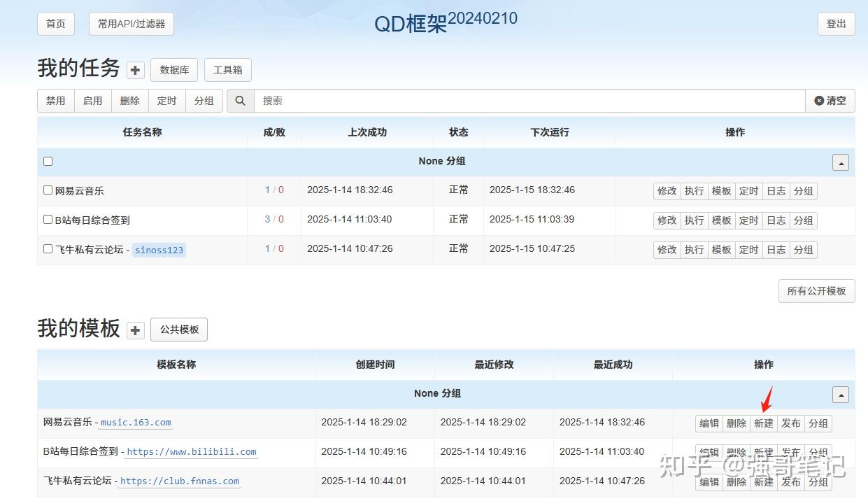Select all tasks with the header checkbox
The image size is (868, 501).
point(48,161)
